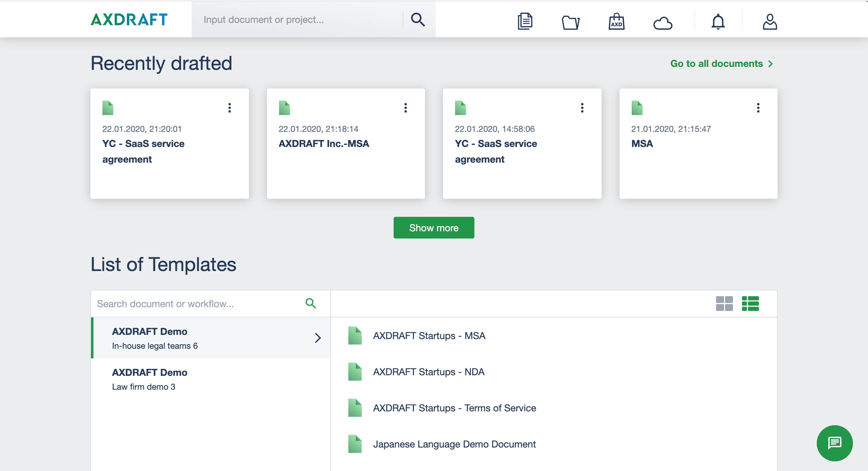Click the AXDRAFT logo
The width and height of the screenshot is (868, 471).
pyautogui.click(x=129, y=20)
